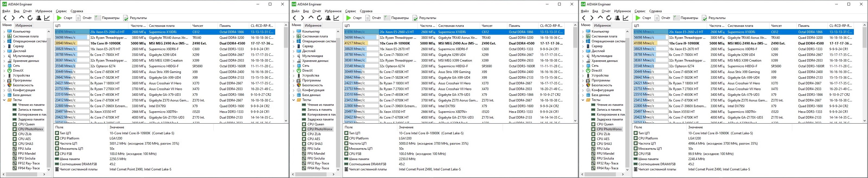Click the Back arrow in left AIDA64 window
This screenshot has width=868, height=178.
pyautogui.click(x=5, y=18)
